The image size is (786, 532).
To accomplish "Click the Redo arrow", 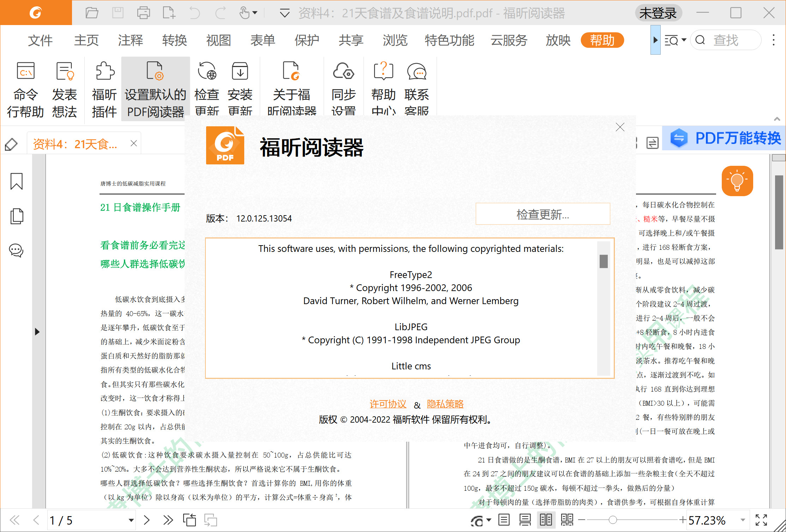I will point(221,13).
